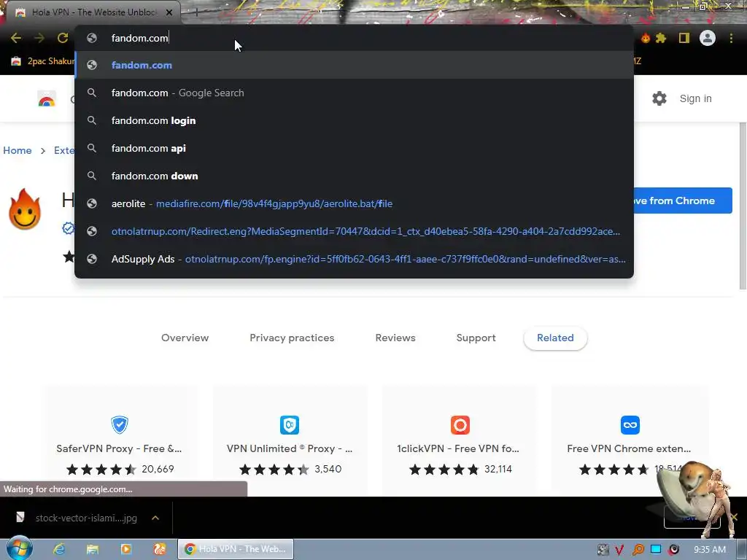Open the stock-vector-islami....jpg download

86,518
